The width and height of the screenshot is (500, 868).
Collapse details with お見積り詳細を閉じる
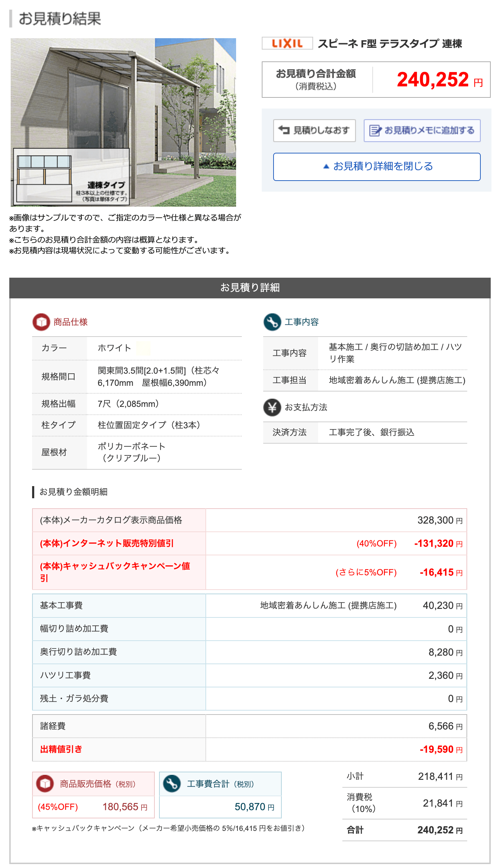point(377,167)
